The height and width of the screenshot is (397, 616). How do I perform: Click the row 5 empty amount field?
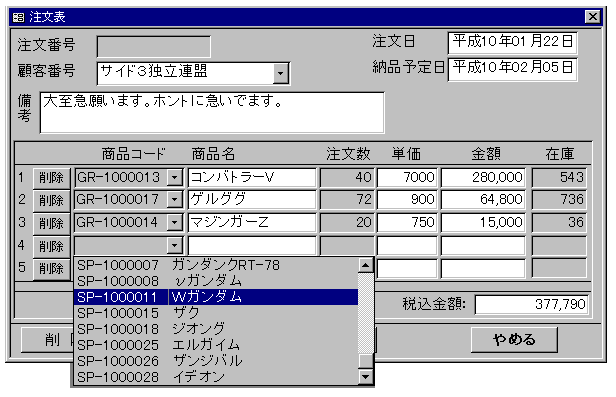coord(483,269)
